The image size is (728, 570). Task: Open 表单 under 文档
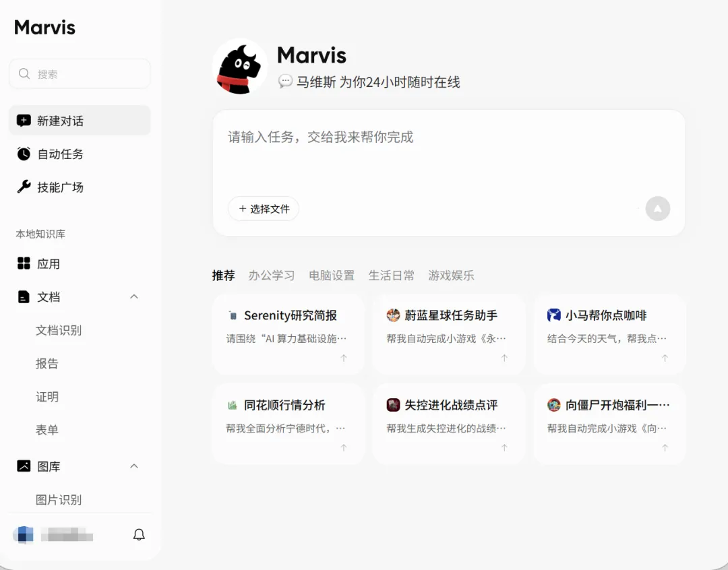47,430
